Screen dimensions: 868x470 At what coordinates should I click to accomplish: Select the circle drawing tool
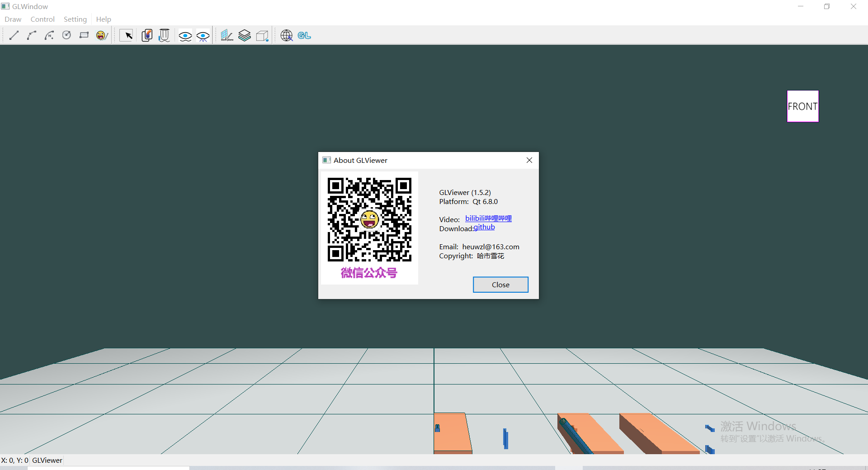(x=67, y=35)
